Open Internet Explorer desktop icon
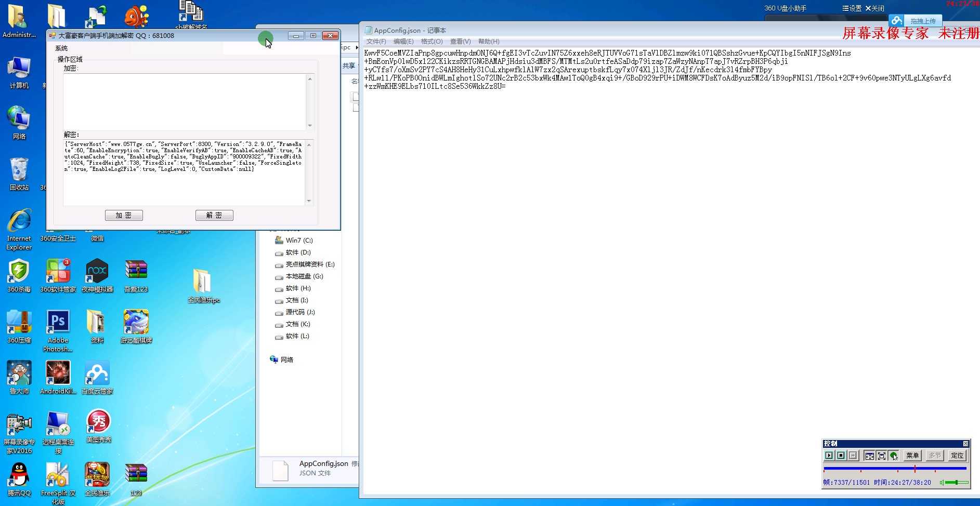The width and height of the screenshot is (980, 506). pyautogui.click(x=19, y=230)
